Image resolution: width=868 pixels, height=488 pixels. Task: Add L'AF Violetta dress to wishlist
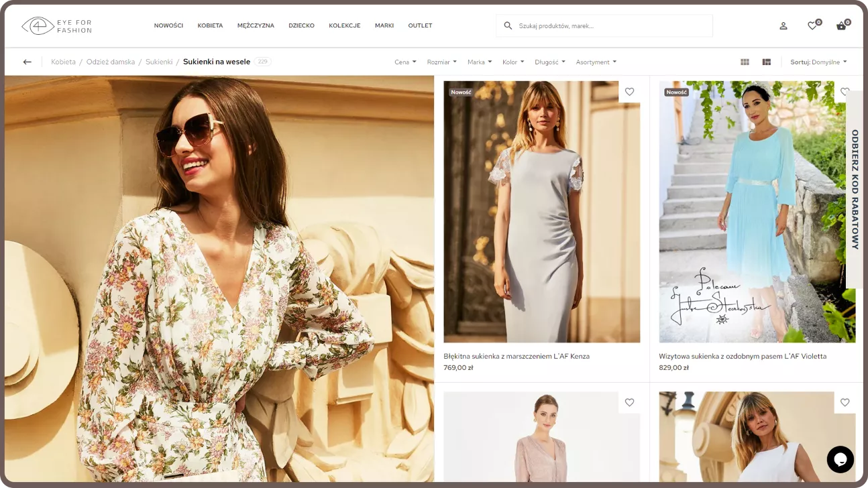(x=845, y=92)
